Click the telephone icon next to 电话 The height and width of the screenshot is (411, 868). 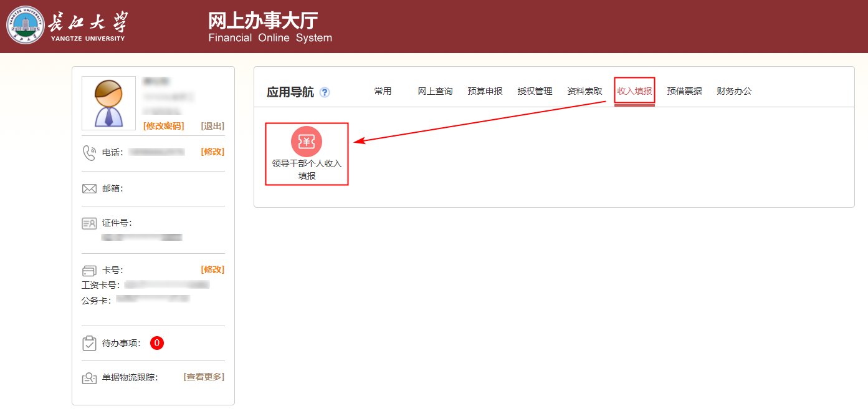click(x=89, y=152)
